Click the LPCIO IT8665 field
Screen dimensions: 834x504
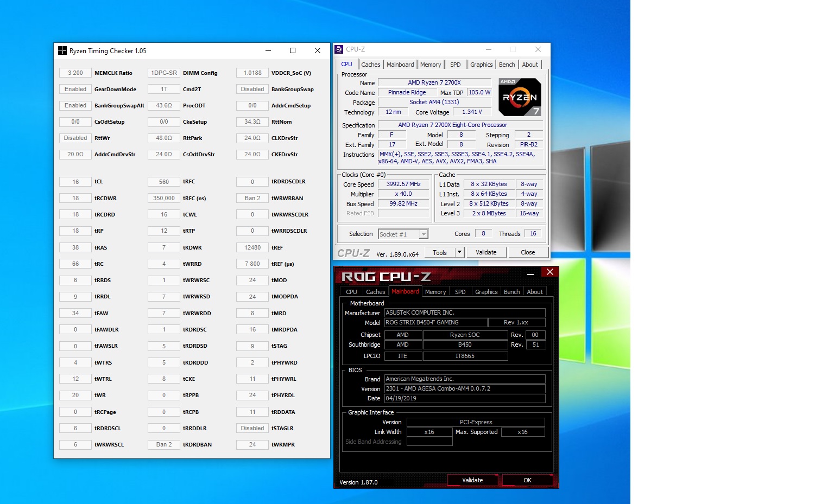pyautogui.click(x=465, y=356)
